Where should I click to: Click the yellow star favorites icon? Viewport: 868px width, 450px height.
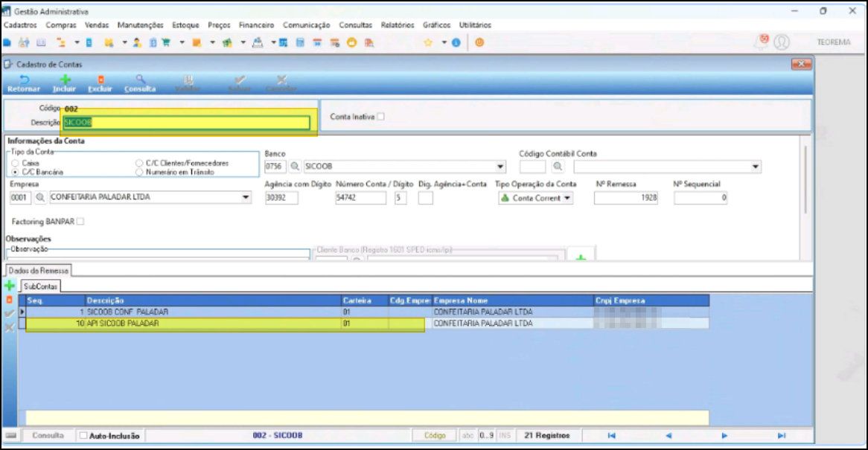pyautogui.click(x=428, y=42)
